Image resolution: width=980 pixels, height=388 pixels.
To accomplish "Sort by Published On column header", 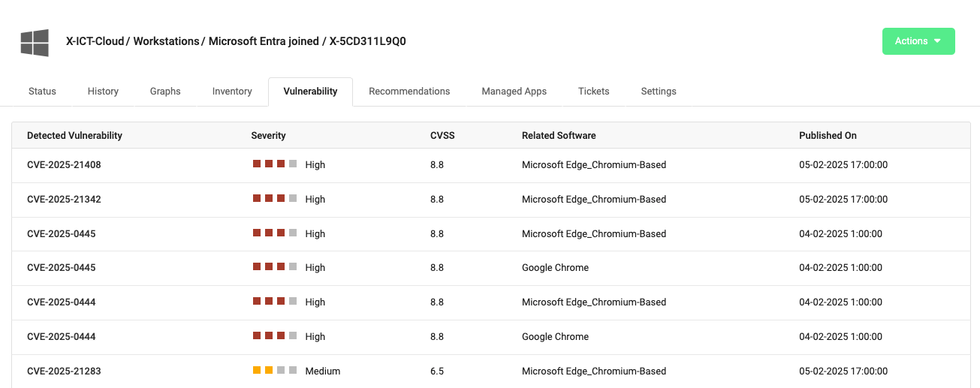I will click(x=828, y=136).
